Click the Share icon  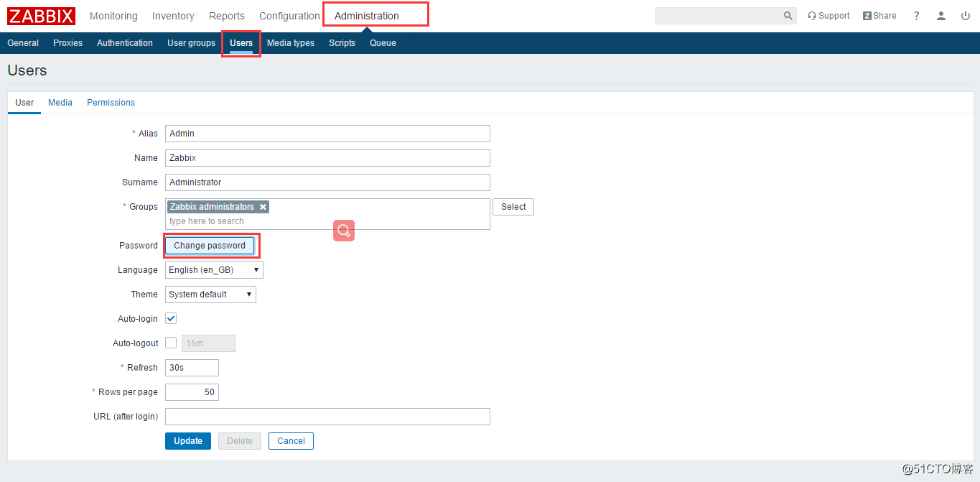pos(879,15)
